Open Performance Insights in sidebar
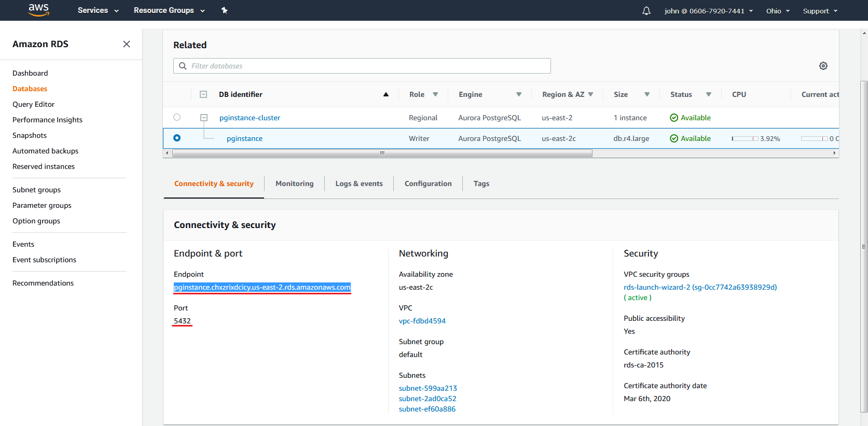The width and height of the screenshot is (868, 426). (x=47, y=120)
